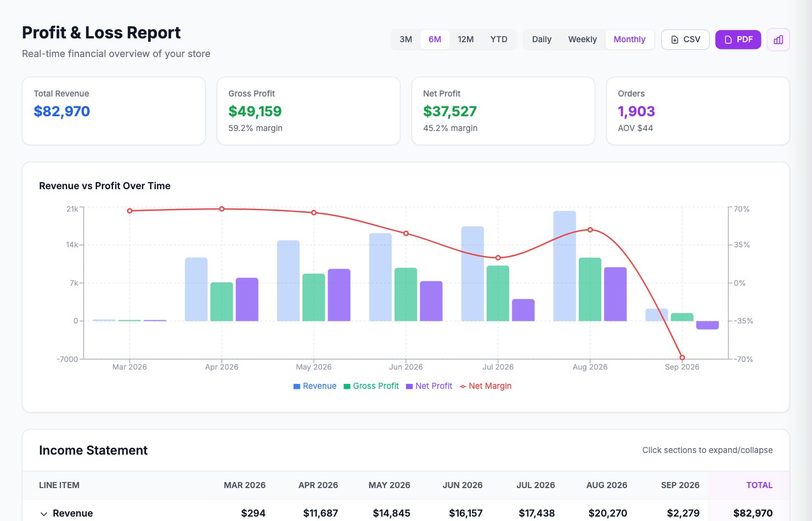Switch to the 12M range
The width and height of the screenshot is (812, 521).
point(466,39)
